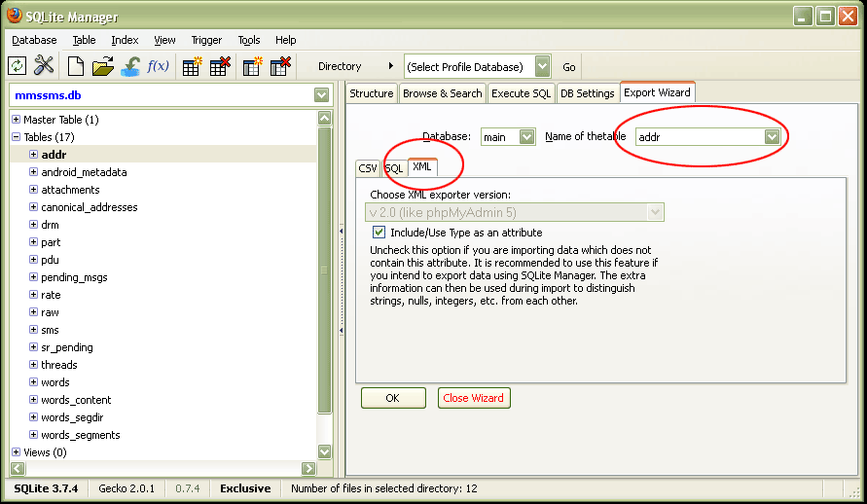Open the Select Profile Database dropdown
The width and height of the screenshot is (867, 504).
542,66
